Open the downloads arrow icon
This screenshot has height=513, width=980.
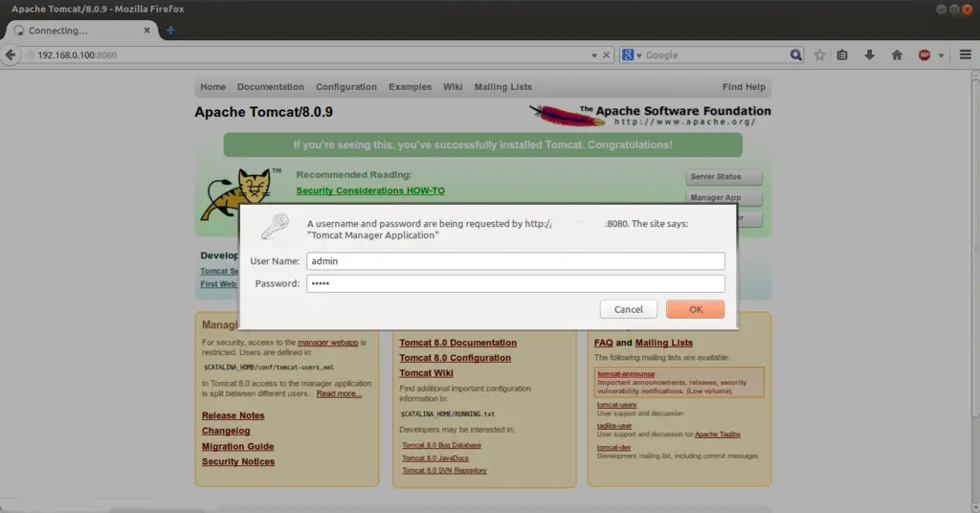tap(869, 55)
